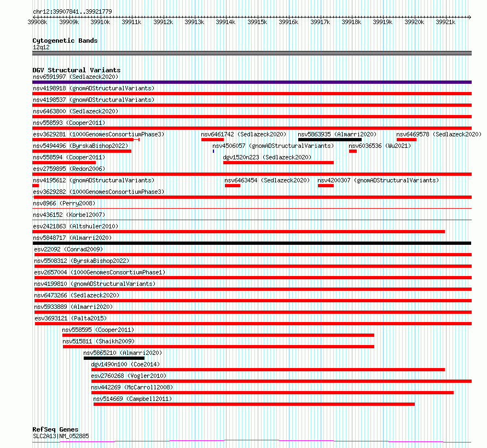Image resolution: width=487 pixels, height=448 pixels.
Task: Click nsv436152 (Korbel2007) label
Action: point(69,215)
